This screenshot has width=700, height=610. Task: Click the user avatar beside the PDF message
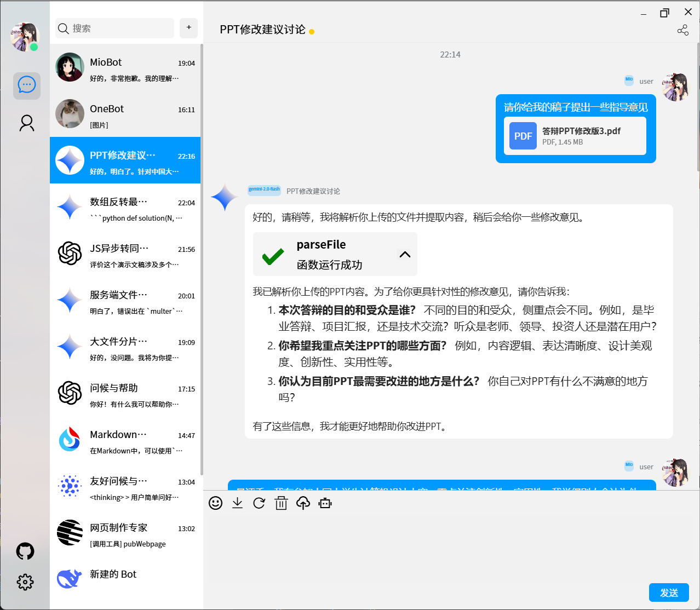(x=676, y=88)
